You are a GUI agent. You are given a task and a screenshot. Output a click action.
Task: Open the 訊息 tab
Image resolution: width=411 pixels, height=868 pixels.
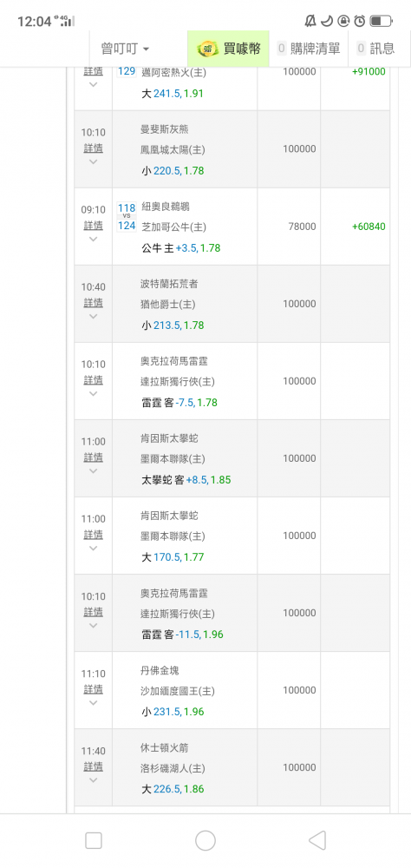[x=376, y=49]
